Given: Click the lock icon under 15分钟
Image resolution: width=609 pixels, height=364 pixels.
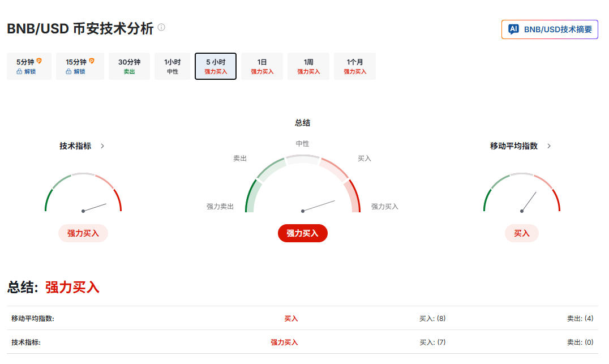Looking at the screenshot, I should 68,71.
